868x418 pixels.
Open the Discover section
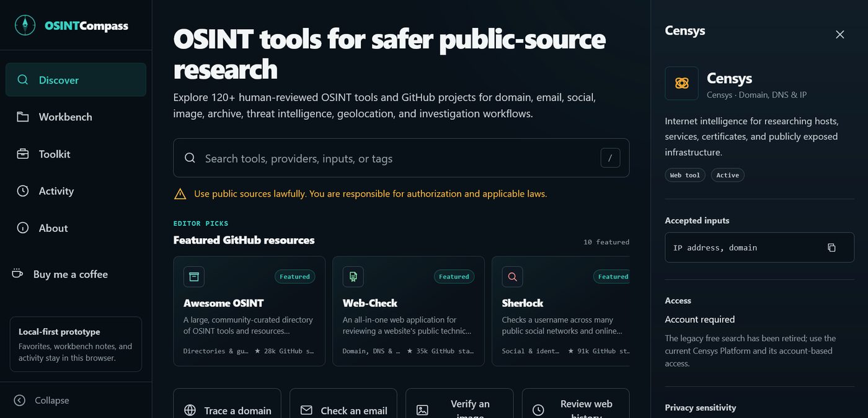[76, 79]
